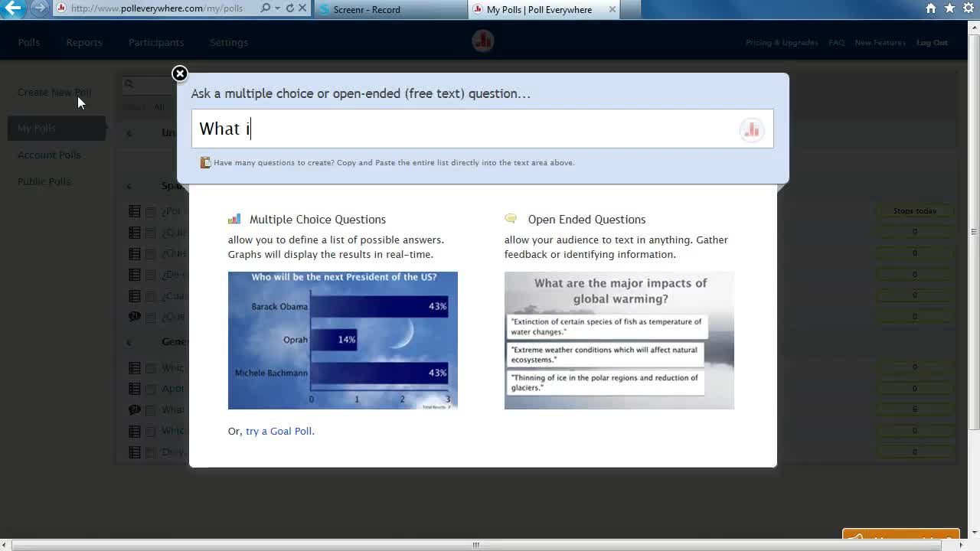Click the horizontal scrollbar right arrow

point(963,545)
